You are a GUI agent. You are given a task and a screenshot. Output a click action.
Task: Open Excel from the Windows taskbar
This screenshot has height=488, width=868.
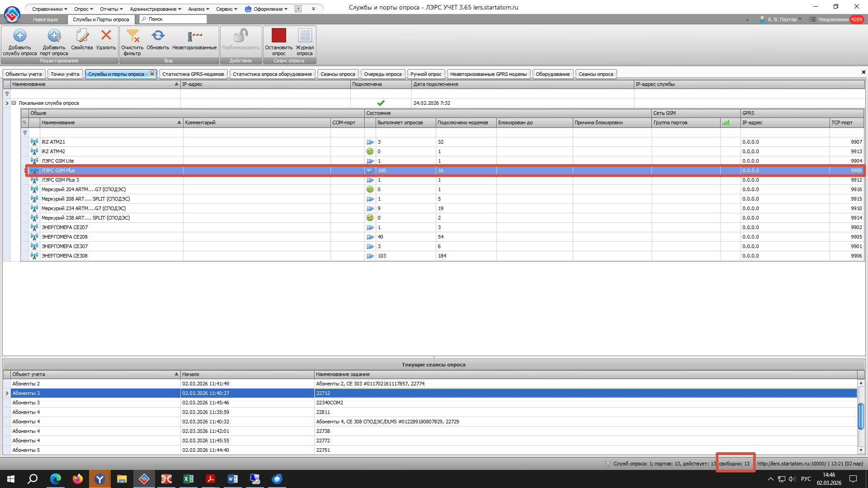click(x=189, y=479)
